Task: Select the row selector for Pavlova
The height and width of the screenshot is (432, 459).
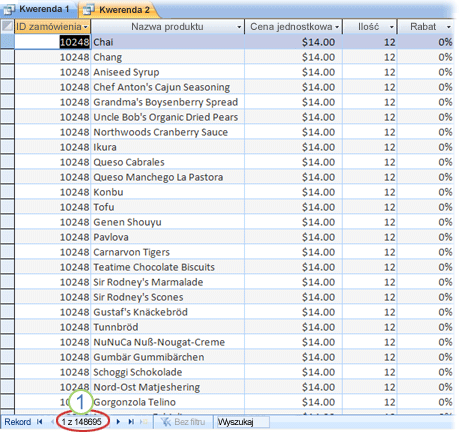Action: click(x=7, y=237)
